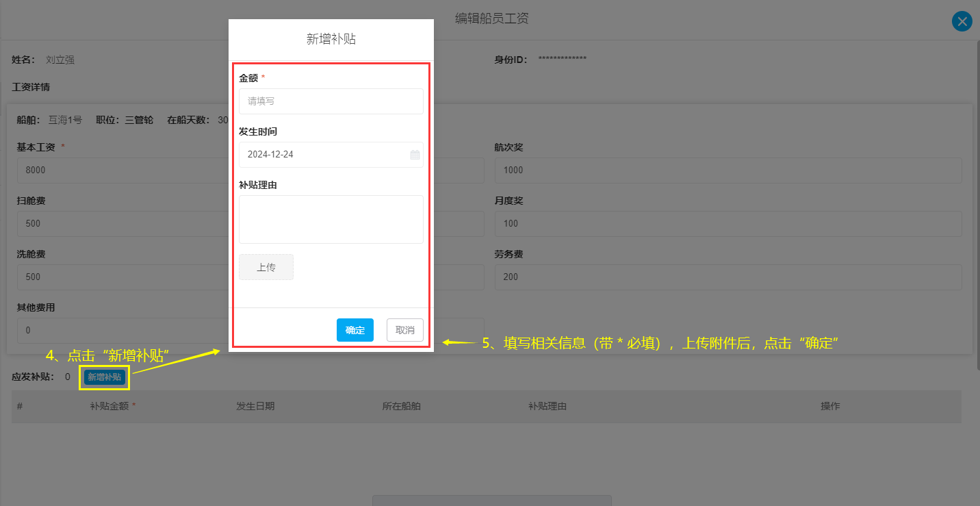Click the 金额 input field
Viewport: 980px width, 506px height.
(331, 101)
